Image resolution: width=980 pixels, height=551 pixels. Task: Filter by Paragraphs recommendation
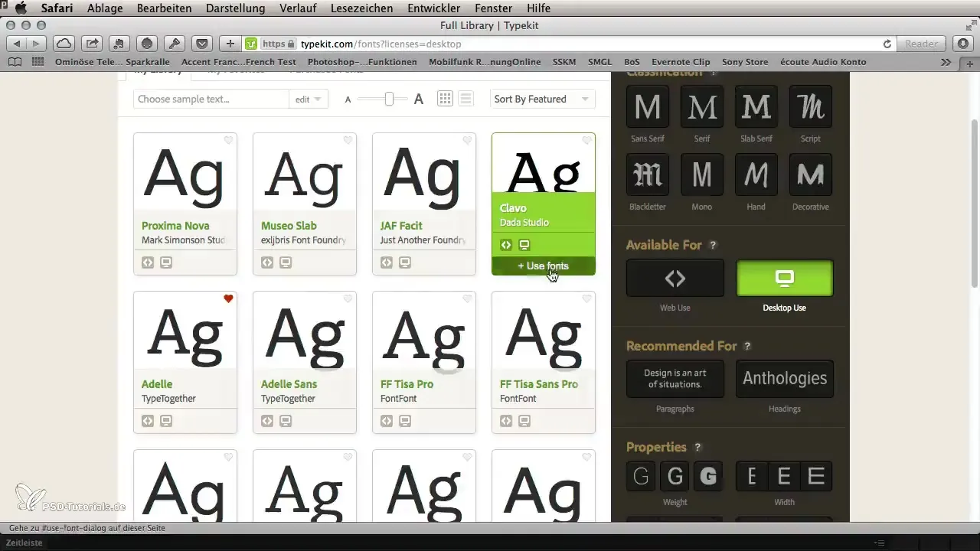point(675,379)
